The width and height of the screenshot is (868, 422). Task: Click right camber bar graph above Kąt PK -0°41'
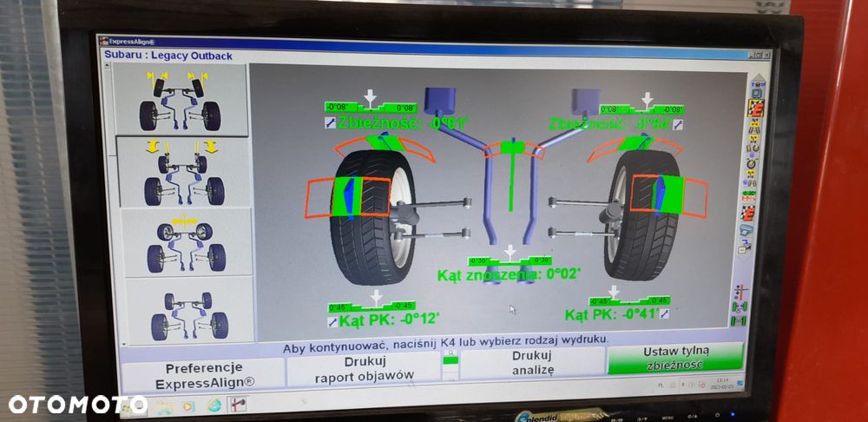click(628, 300)
